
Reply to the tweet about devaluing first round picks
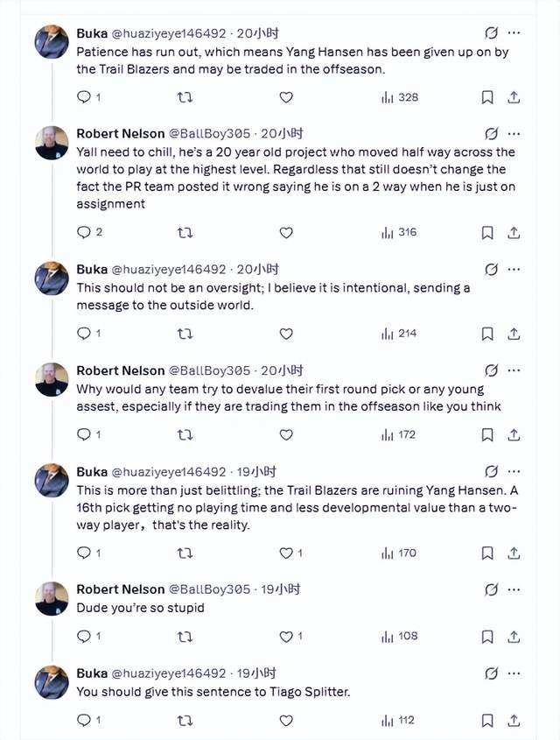point(84,434)
